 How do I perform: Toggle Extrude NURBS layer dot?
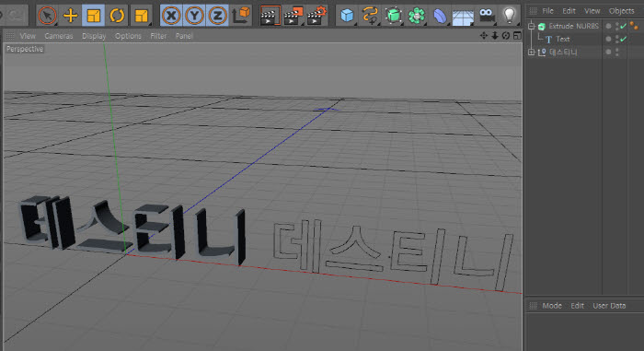(608, 27)
